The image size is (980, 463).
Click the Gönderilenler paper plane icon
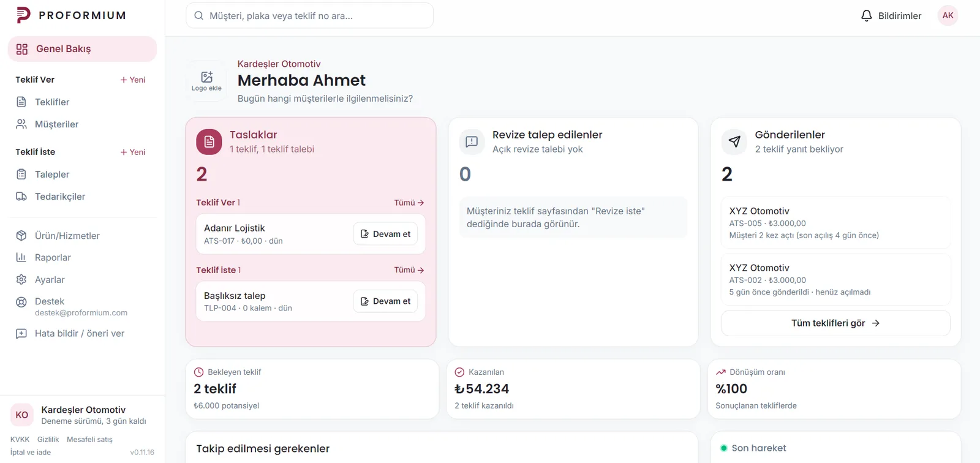click(x=734, y=141)
